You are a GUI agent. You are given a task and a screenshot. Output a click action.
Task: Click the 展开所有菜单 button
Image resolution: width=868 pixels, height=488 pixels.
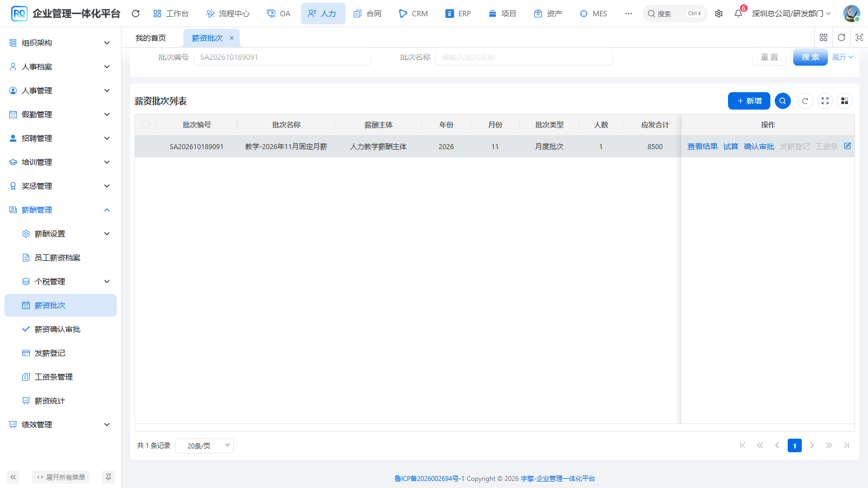pyautogui.click(x=61, y=477)
